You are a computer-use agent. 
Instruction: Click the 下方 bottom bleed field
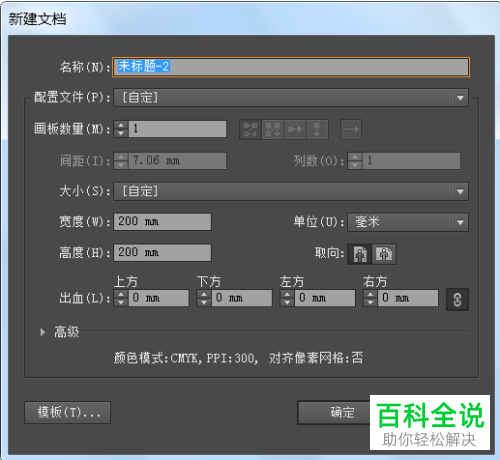point(242,298)
